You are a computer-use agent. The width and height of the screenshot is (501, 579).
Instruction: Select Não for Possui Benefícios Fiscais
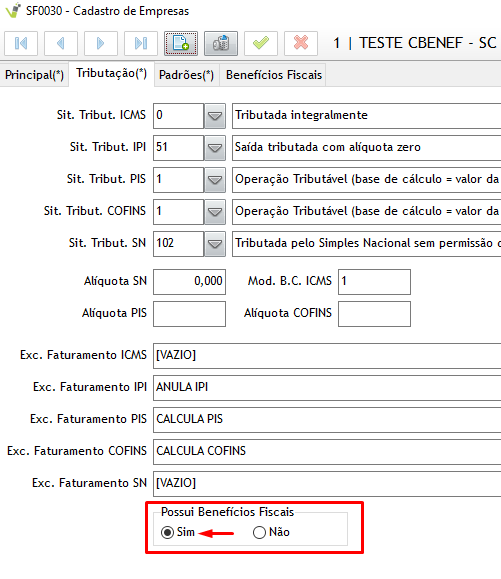[x=259, y=532]
